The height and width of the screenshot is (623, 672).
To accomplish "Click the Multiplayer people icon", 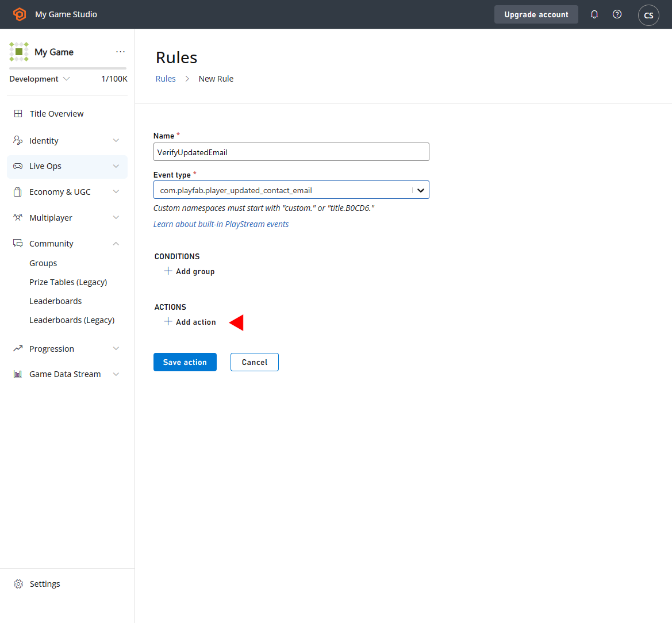I will coord(18,217).
